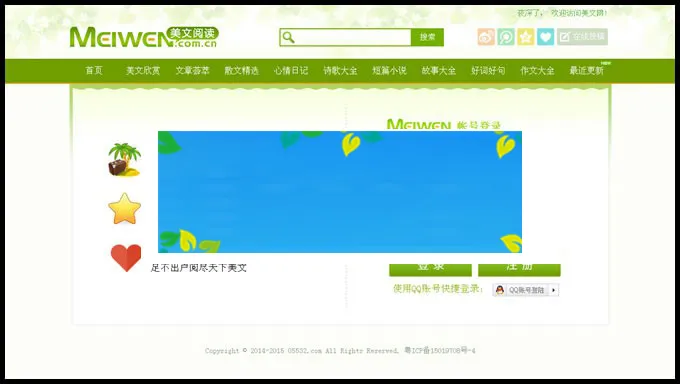Viewport: 680px width, 384px height.
Task: Click the ICP备 number in footer
Action: pos(440,350)
